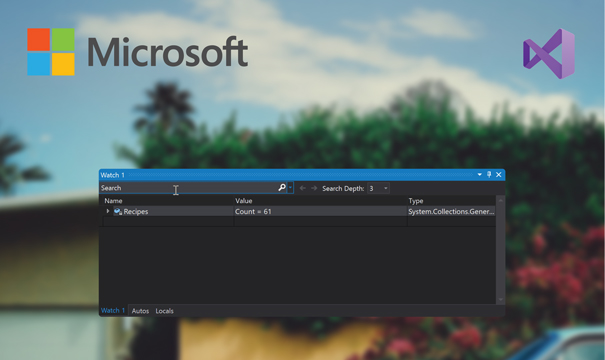Click the scrollbar down arrow in Watch window
This screenshot has width=605, height=360.
[x=500, y=299]
